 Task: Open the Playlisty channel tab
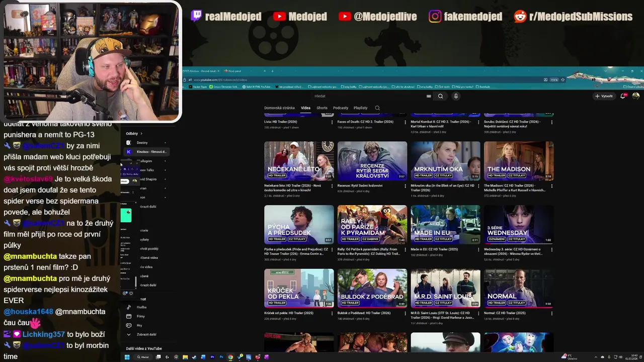tap(360, 108)
